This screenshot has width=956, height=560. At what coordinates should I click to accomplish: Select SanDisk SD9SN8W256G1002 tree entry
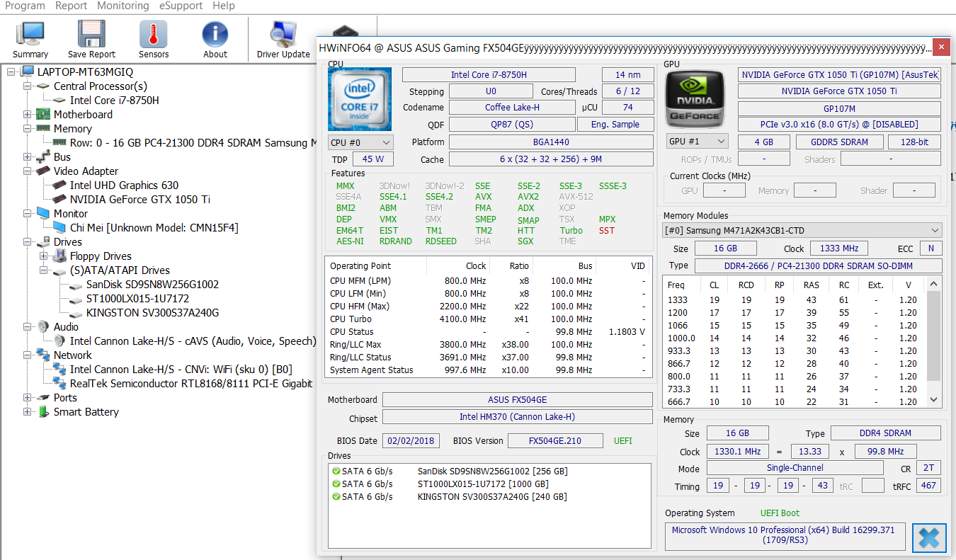152,284
